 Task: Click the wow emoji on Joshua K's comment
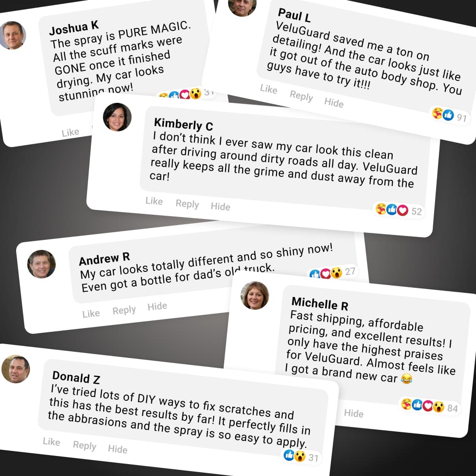(x=196, y=93)
